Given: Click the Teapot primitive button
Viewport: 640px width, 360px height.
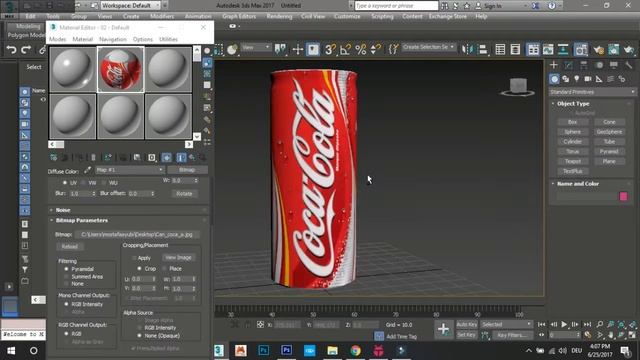Looking at the screenshot, I should coord(572,161).
